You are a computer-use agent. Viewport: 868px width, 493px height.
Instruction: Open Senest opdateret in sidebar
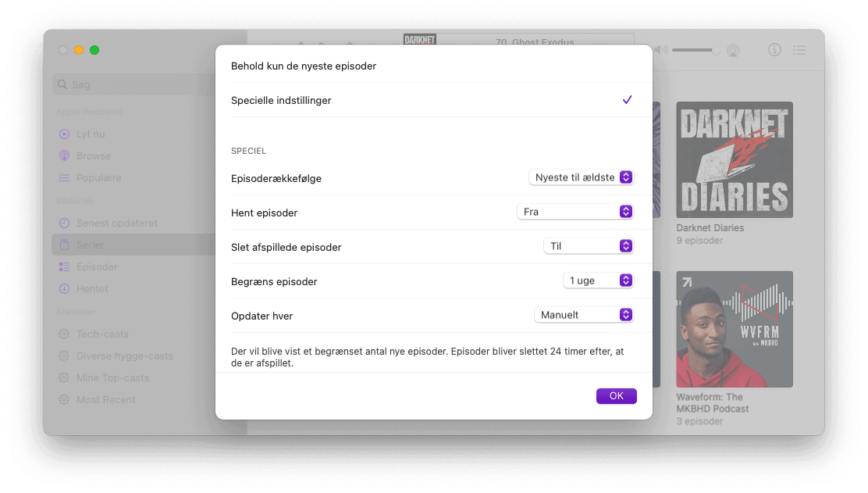(x=117, y=223)
